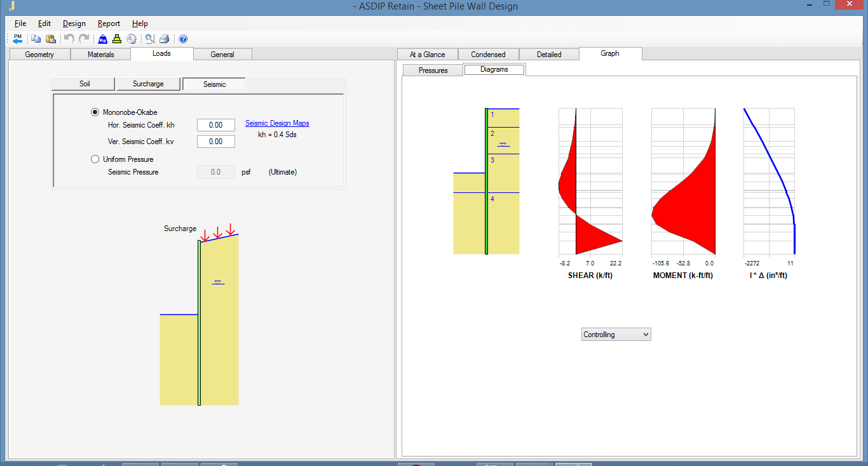This screenshot has width=868, height=466.
Task: Click the Soil loads button
Action: [x=83, y=84]
